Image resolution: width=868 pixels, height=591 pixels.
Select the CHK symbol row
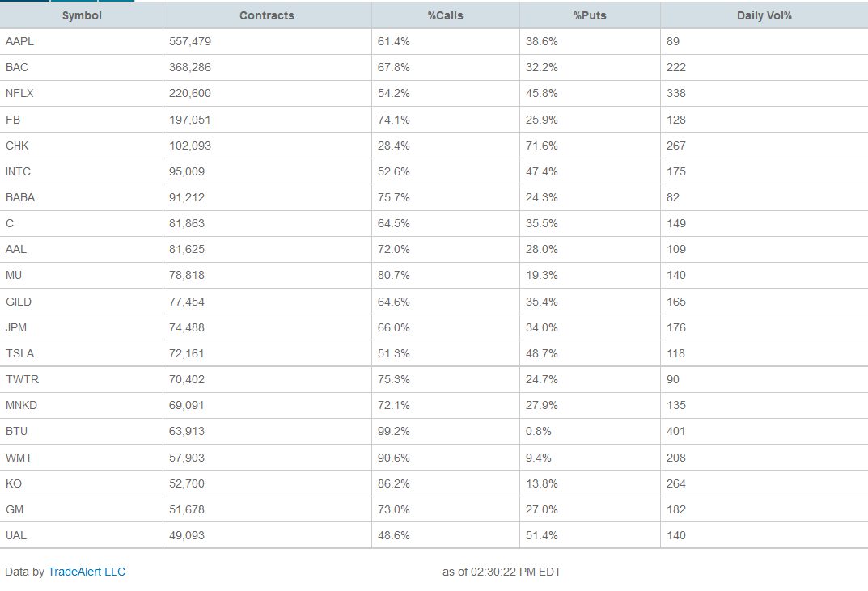(x=17, y=146)
